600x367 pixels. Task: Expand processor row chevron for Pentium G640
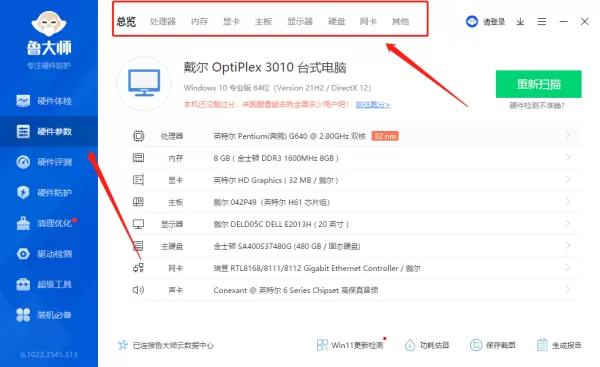click(568, 135)
